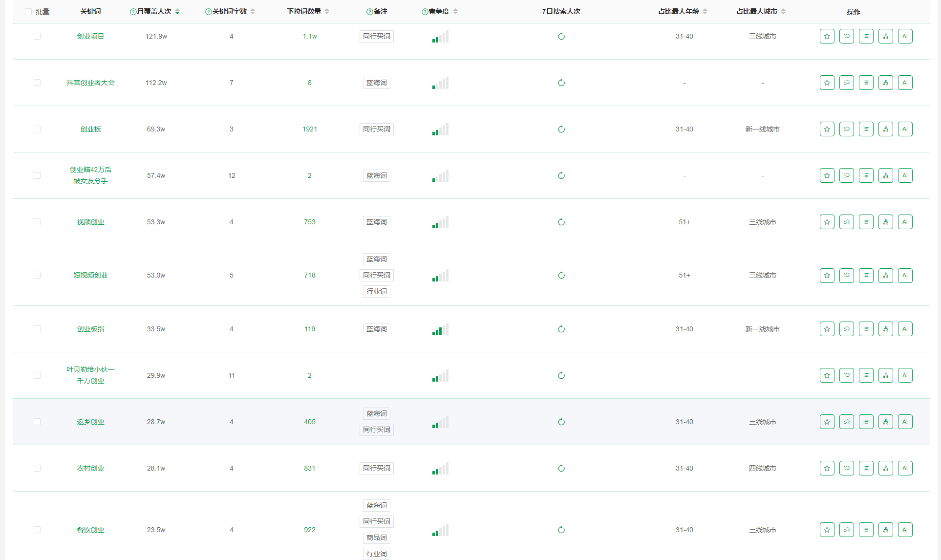Open hierarchy tree icon for 创业项目
The image size is (941, 560).
(885, 36)
